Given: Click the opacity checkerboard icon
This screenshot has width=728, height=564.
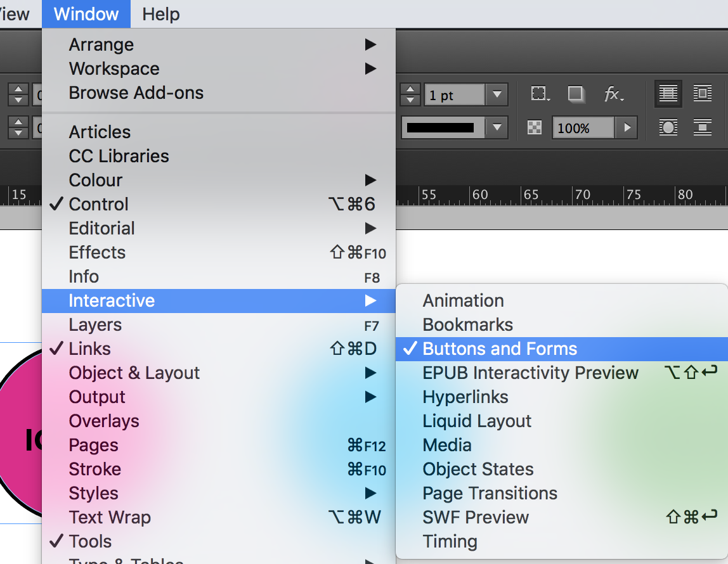Looking at the screenshot, I should 535,128.
